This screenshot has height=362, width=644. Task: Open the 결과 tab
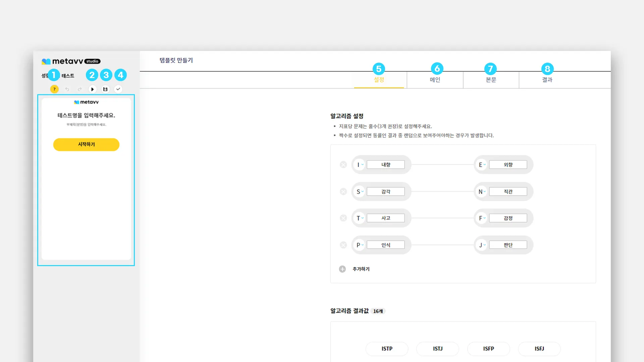547,80
